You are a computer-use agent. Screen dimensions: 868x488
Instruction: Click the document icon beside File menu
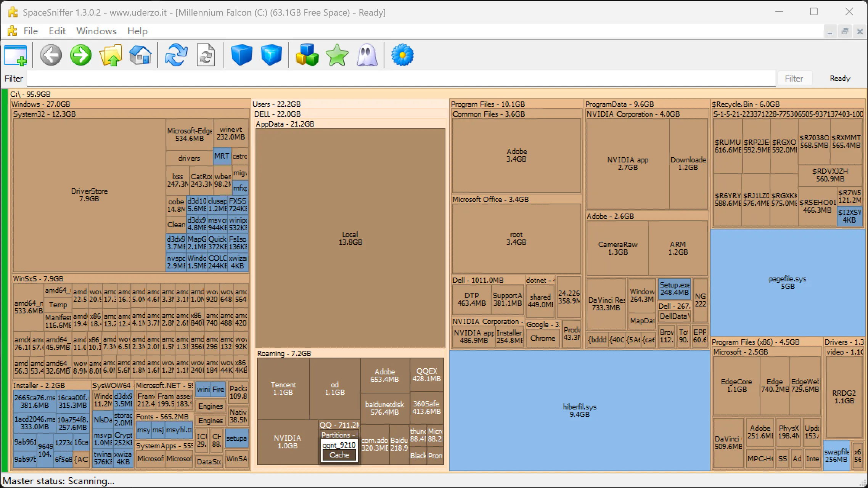tap(12, 31)
